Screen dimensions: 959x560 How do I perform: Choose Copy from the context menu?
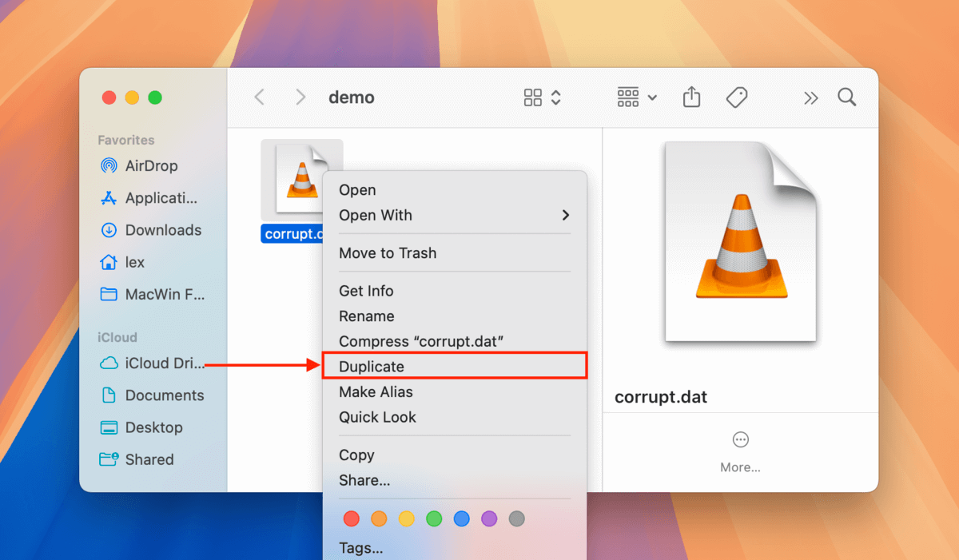455,455
